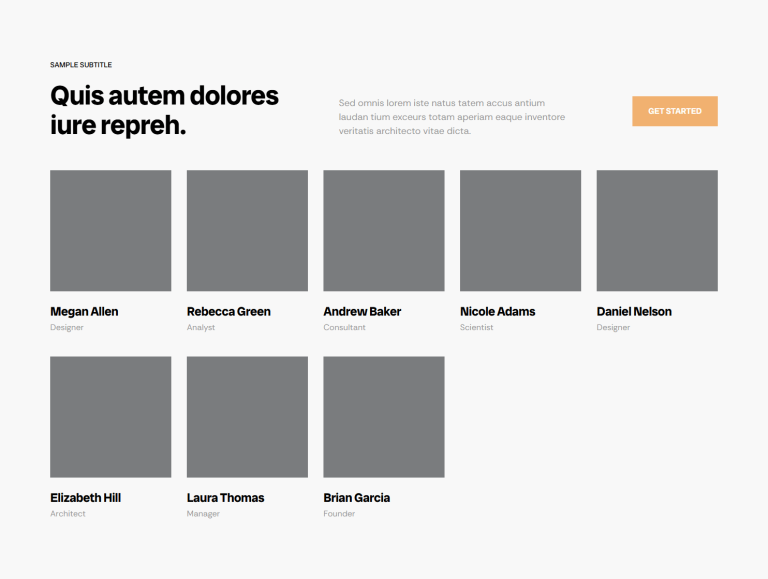The image size is (768, 579).
Task: Open Brian Garcia's profile photo
Action: pos(383,416)
